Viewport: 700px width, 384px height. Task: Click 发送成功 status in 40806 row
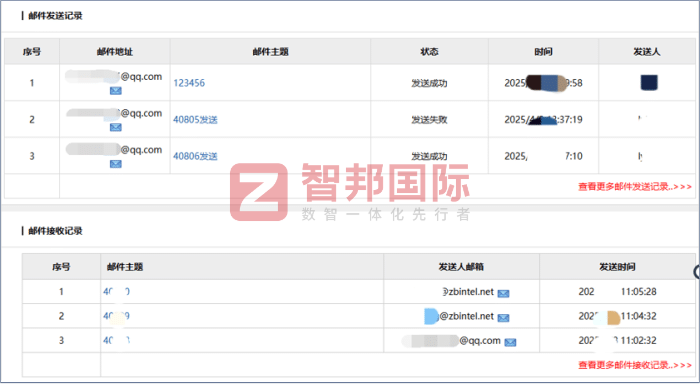click(x=429, y=156)
